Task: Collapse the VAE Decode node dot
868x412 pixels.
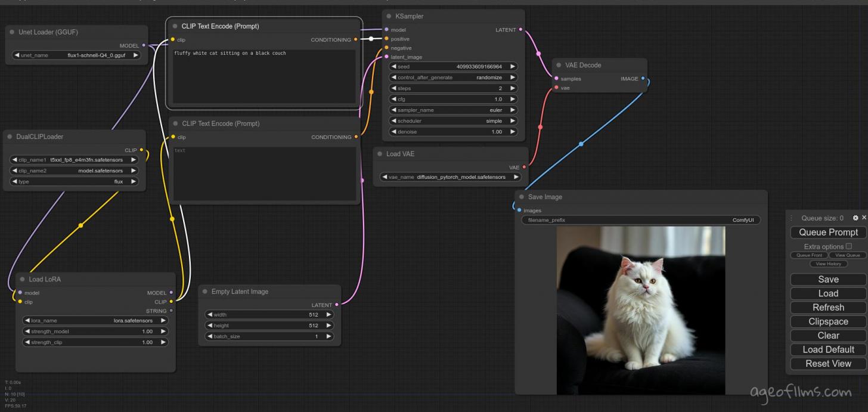Action: click(559, 65)
